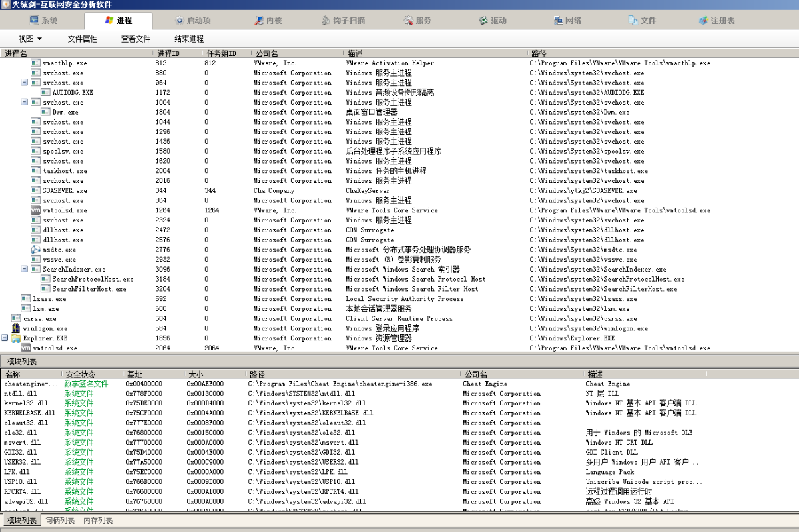Click the winlogon.exe process icon
This screenshot has width=799, height=532.
[x=16, y=328]
